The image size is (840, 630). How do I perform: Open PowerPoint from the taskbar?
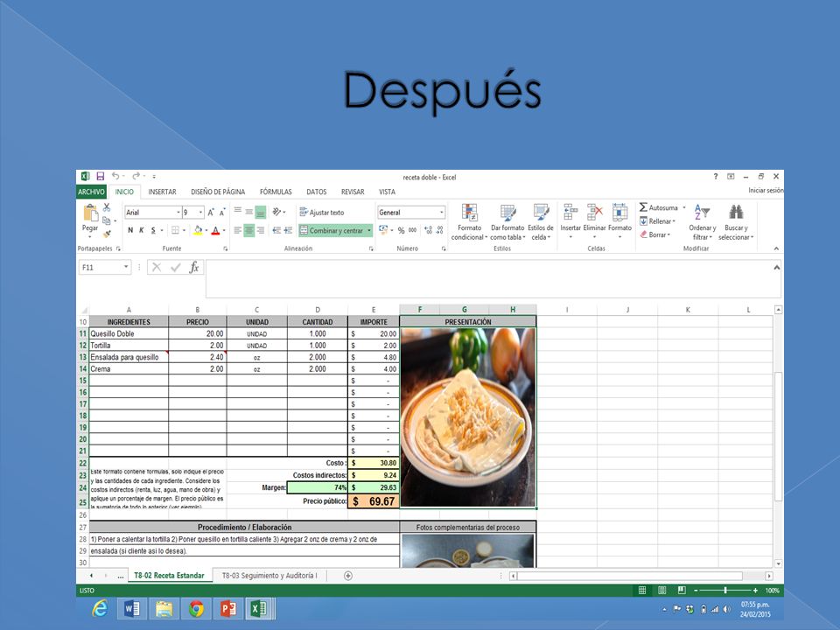click(x=228, y=609)
